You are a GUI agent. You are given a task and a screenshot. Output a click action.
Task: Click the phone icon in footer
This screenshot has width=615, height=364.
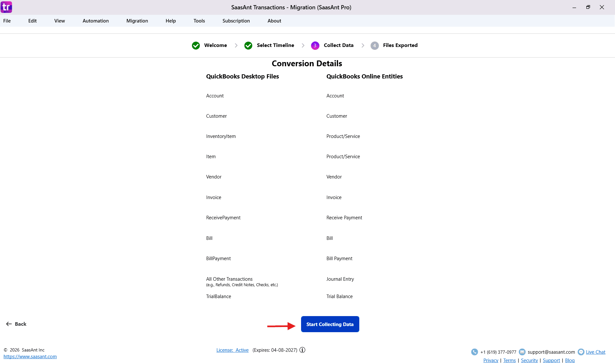coord(474,352)
